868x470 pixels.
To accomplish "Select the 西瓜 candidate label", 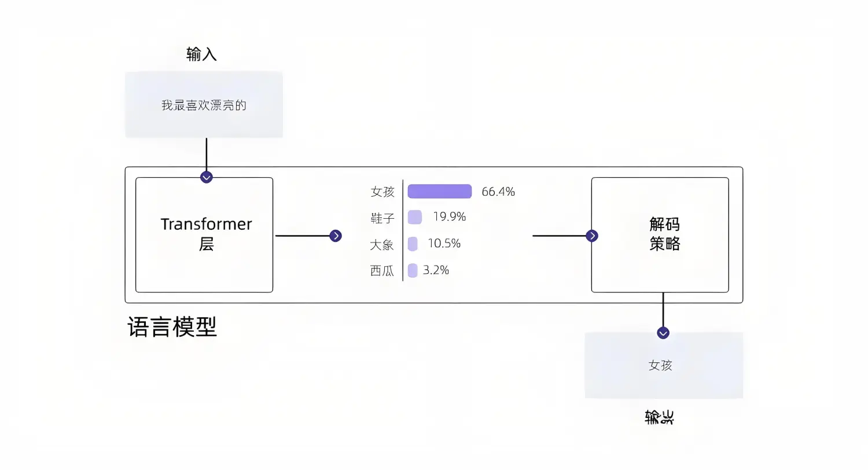I will (x=382, y=270).
